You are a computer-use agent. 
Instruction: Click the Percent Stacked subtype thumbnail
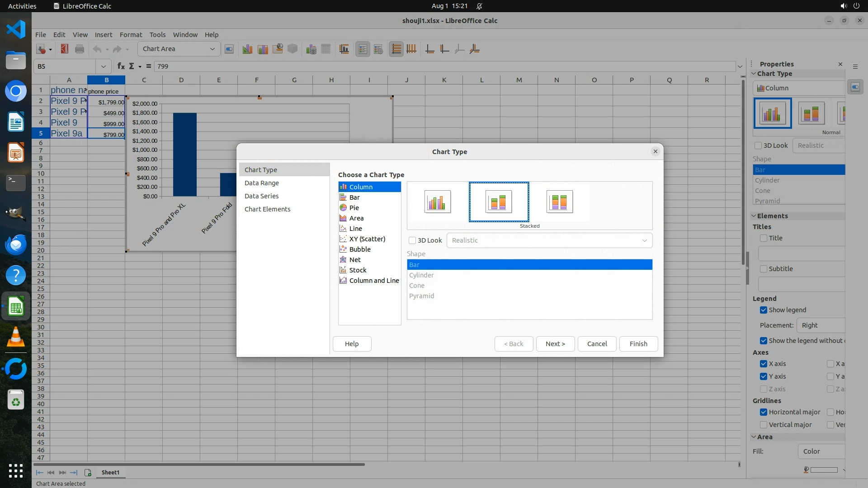(559, 202)
